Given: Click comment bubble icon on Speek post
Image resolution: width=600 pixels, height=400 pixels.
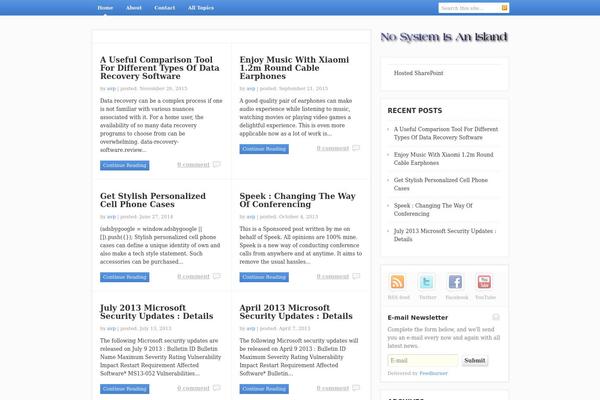Looking at the screenshot, I should (356, 276).
